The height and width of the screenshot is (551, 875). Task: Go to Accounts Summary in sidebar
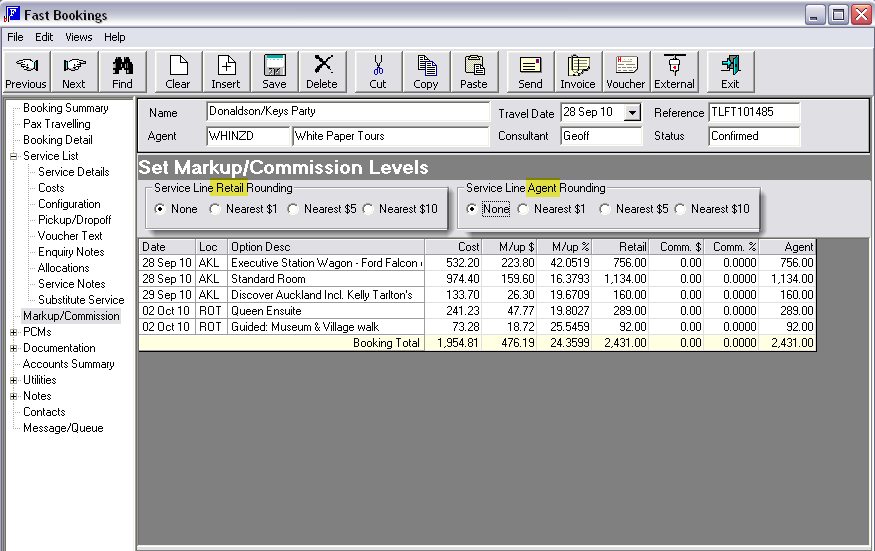pos(68,364)
